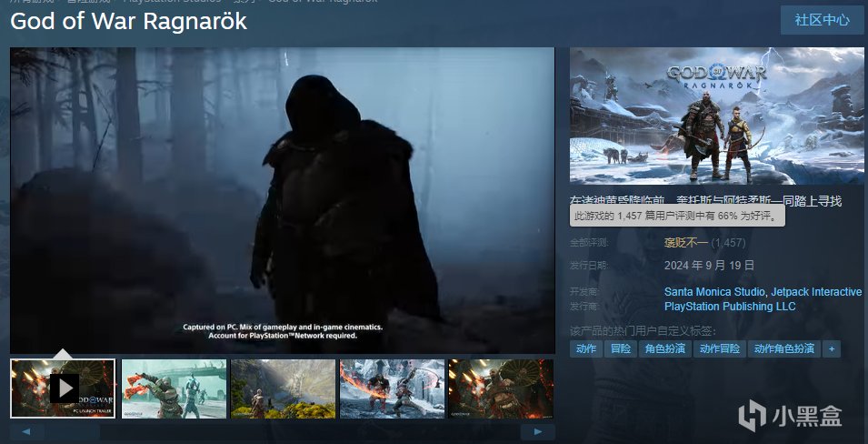
Task: Expand more tags with the plus button
Action: 832,348
